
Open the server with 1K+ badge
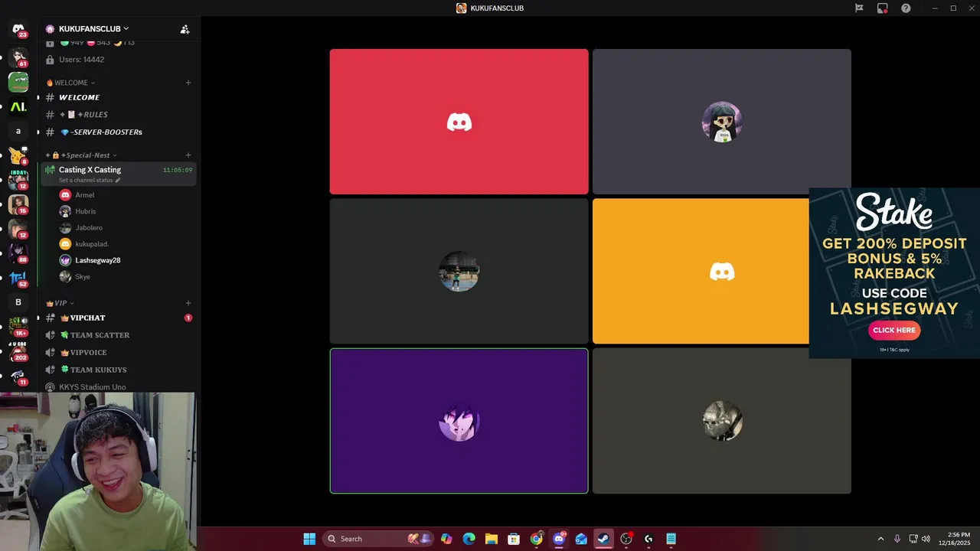tap(18, 327)
